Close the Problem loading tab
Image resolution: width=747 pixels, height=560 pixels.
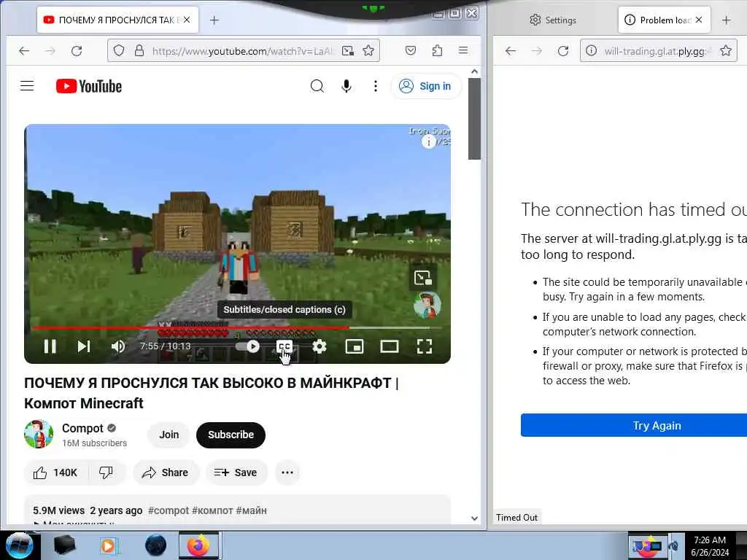tap(699, 20)
